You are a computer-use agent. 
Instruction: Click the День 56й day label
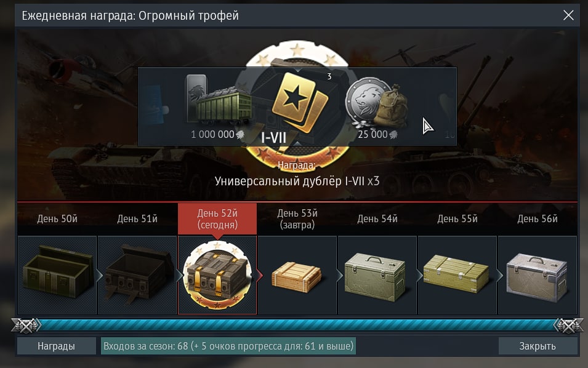tap(538, 219)
